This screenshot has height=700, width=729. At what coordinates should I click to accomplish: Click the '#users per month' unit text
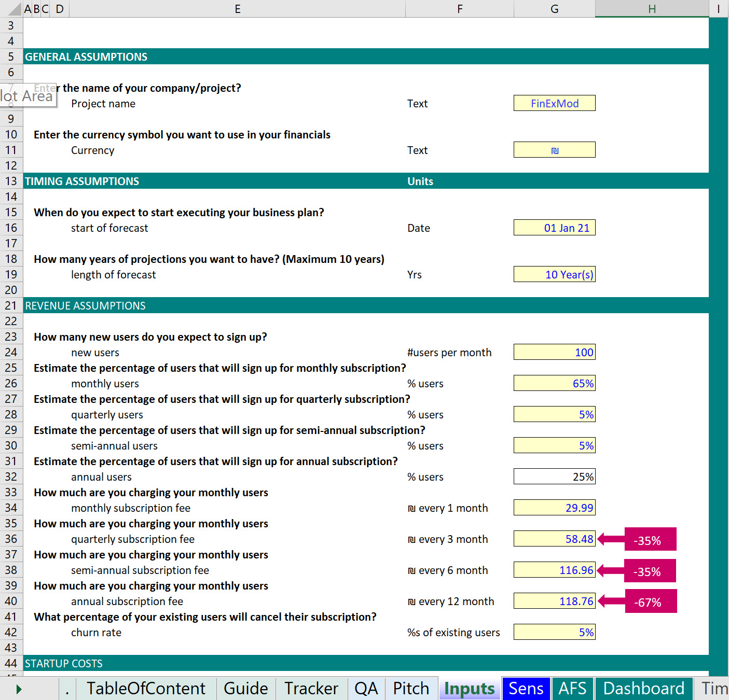pos(449,353)
